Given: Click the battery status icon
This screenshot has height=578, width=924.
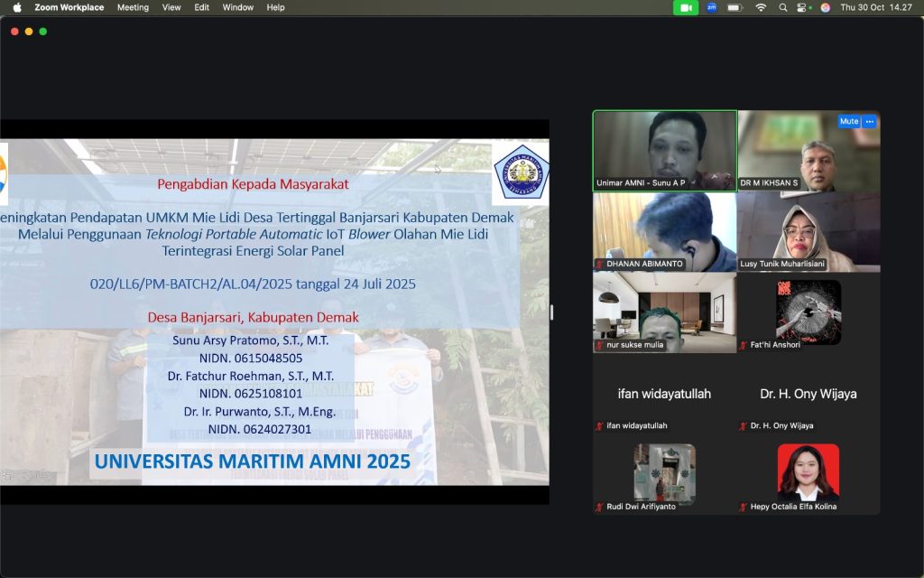Looking at the screenshot, I should (x=735, y=7).
